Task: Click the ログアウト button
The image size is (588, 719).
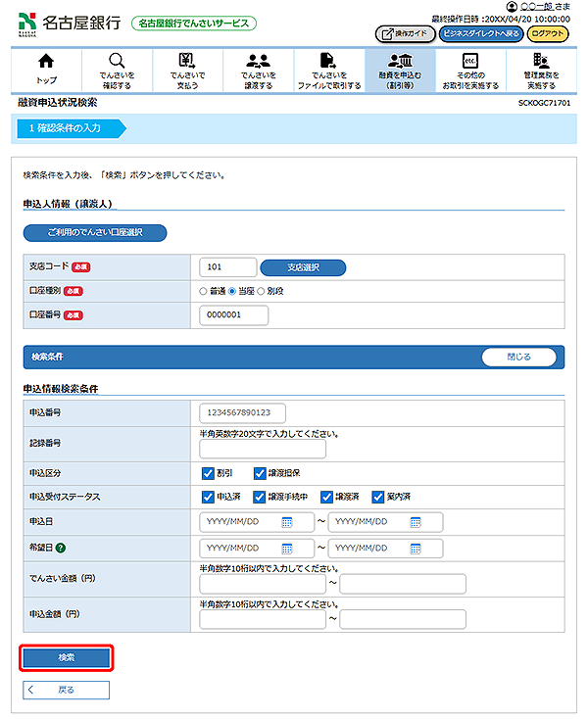Action: [548, 33]
